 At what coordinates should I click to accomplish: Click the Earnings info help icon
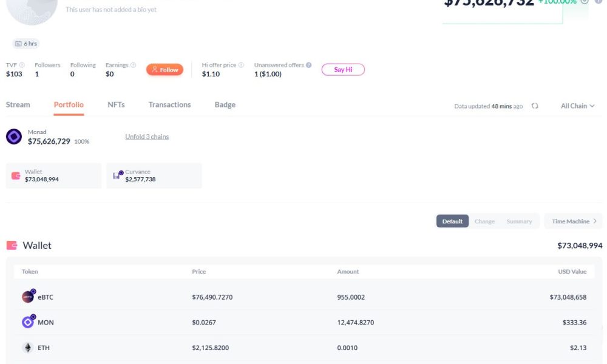tap(133, 65)
